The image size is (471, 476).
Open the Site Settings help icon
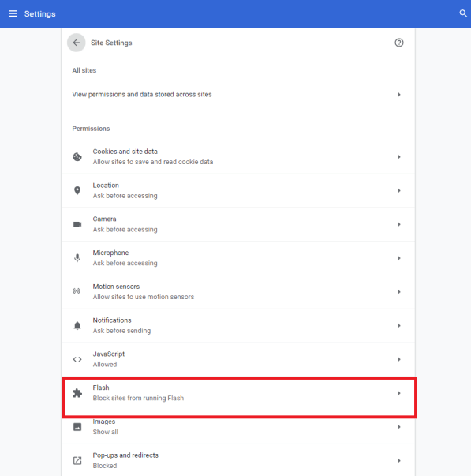(398, 43)
